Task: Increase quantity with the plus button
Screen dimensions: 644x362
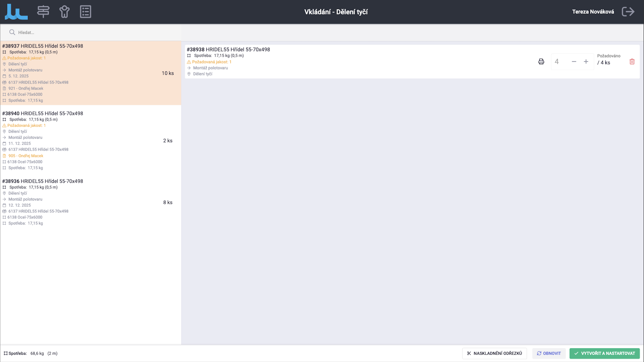Action: [586, 61]
